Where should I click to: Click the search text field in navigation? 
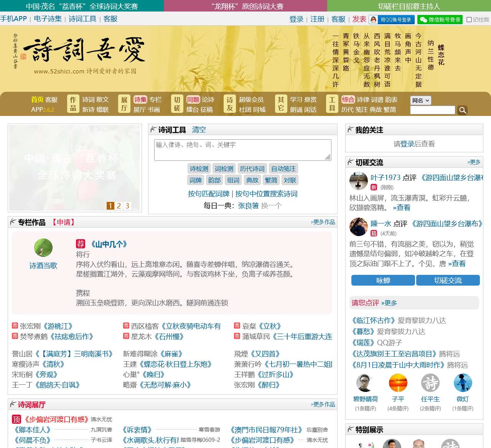pos(433,110)
